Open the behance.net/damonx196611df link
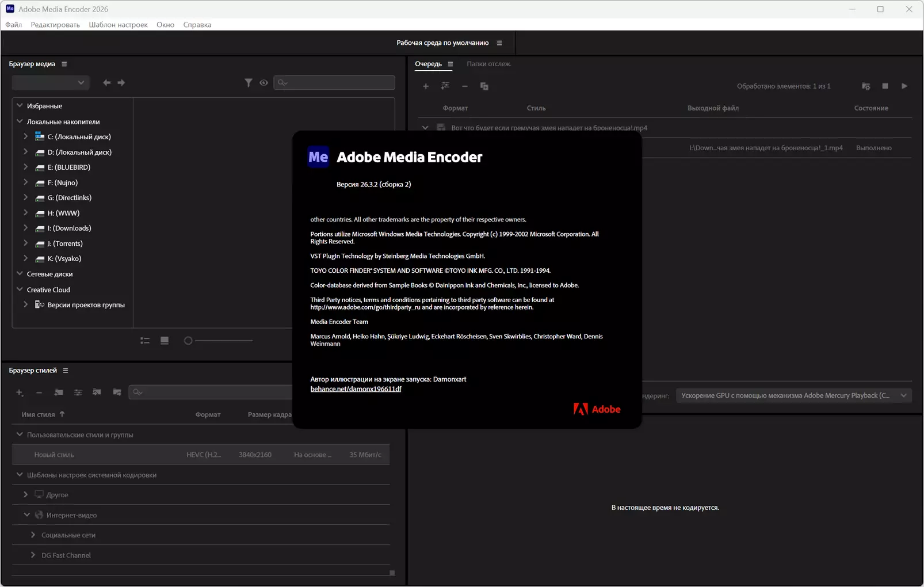Screen dimensions: 924x587 point(356,389)
